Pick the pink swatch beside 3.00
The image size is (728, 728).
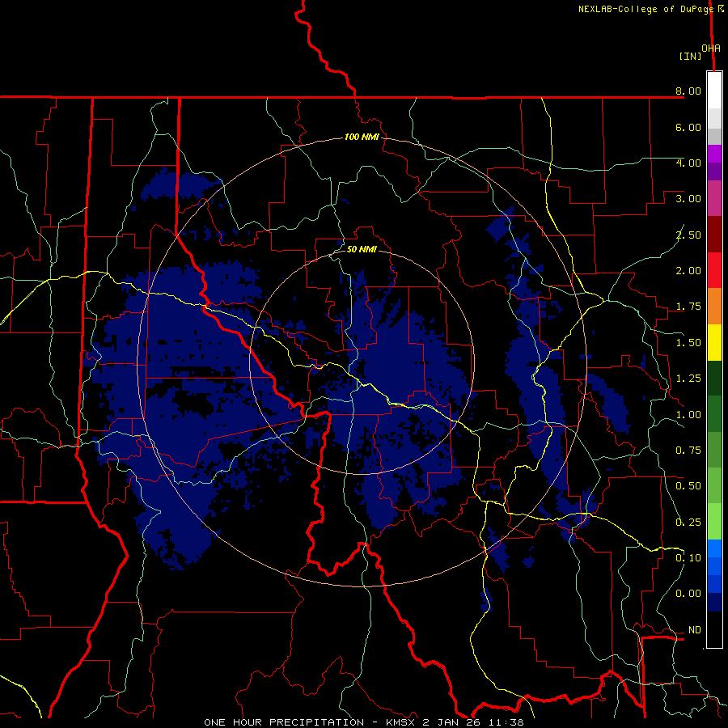pyautogui.click(x=714, y=198)
